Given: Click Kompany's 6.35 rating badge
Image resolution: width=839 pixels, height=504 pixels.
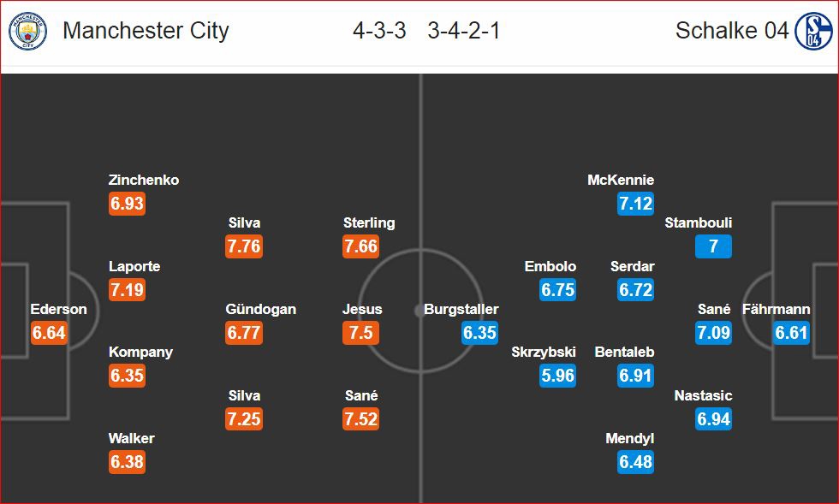Looking at the screenshot, I should (127, 375).
